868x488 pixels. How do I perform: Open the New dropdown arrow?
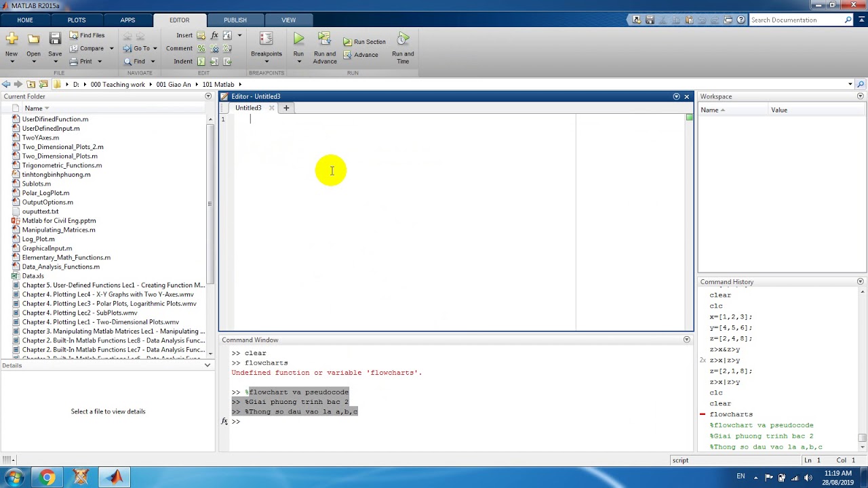point(12,62)
